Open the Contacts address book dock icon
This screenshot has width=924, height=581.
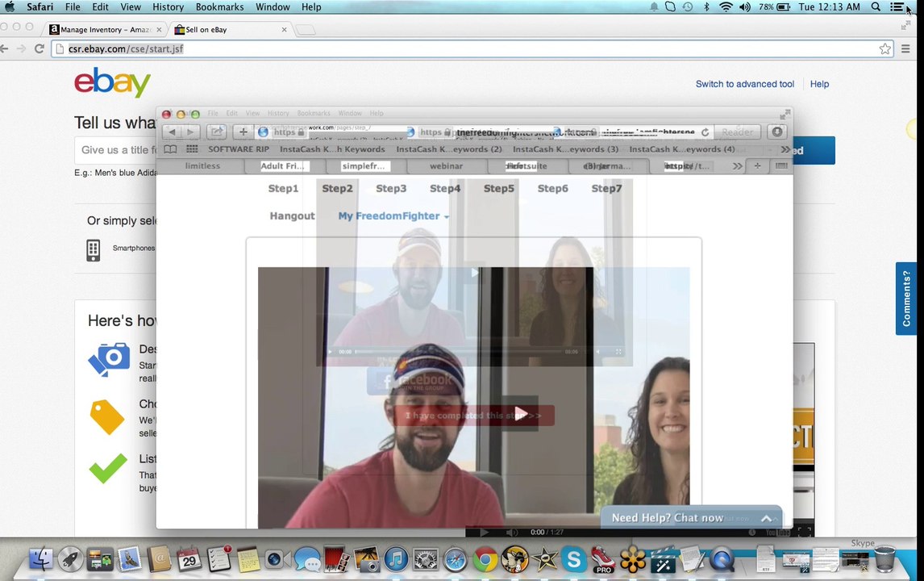(x=159, y=558)
